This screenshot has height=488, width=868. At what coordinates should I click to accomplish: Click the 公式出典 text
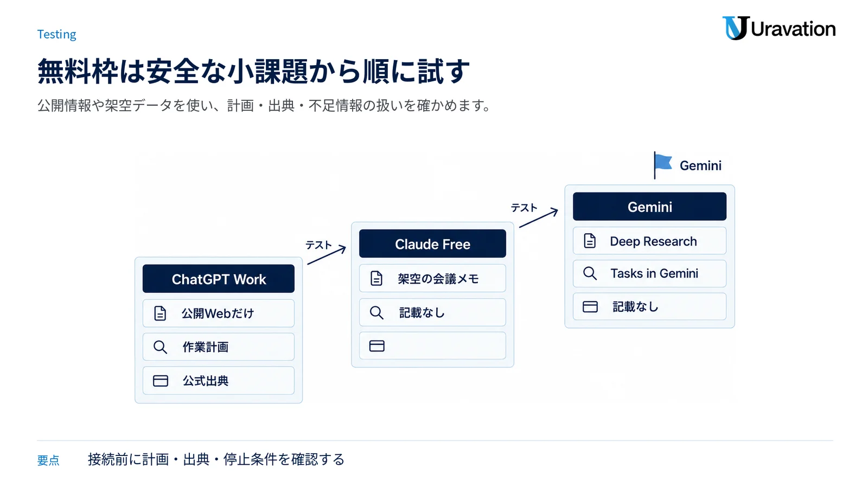(205, 381)
